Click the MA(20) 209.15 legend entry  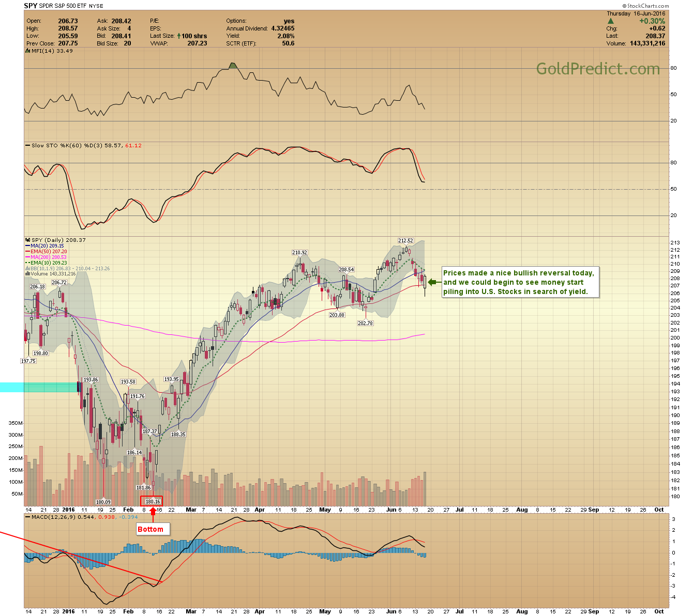tap(47, 246)
